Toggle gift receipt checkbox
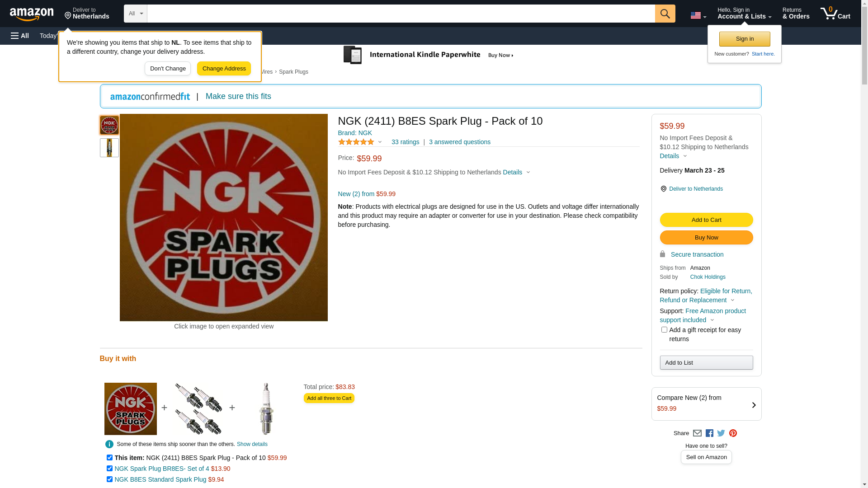The image size is (868, 488). coord(664,330)
